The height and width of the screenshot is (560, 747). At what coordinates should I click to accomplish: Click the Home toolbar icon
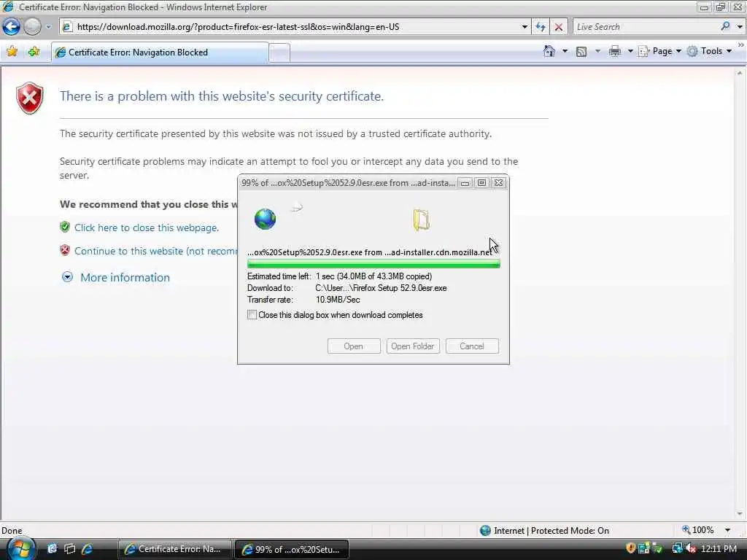[x=549, y=51]
